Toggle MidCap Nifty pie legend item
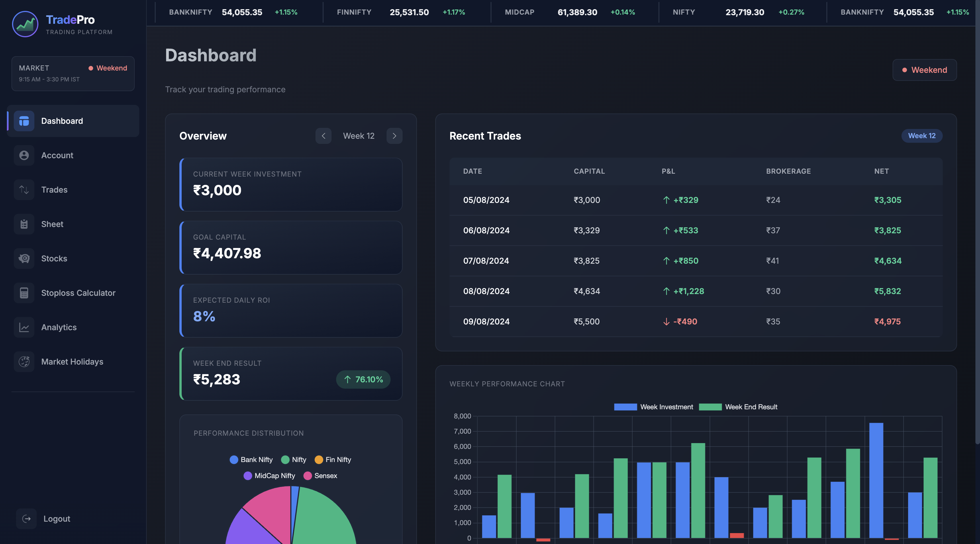The height and width of the screenshot is (544, 980). point(269,475)
